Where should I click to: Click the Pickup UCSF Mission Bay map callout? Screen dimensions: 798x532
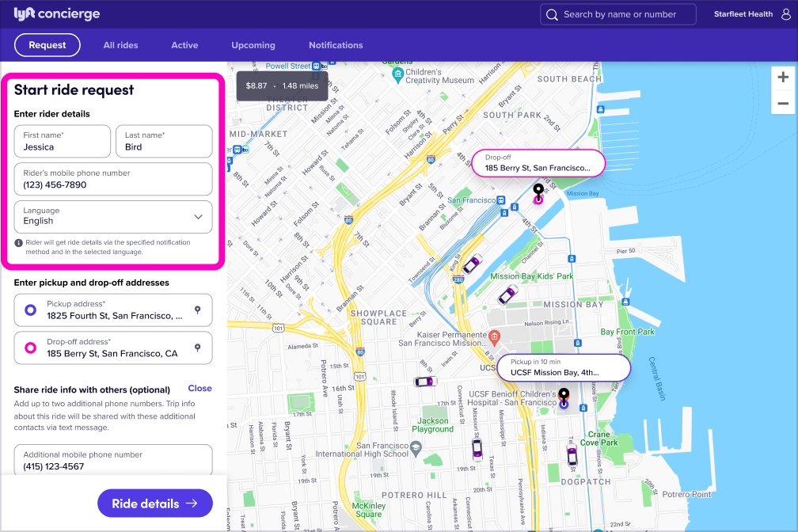(564, 367)
